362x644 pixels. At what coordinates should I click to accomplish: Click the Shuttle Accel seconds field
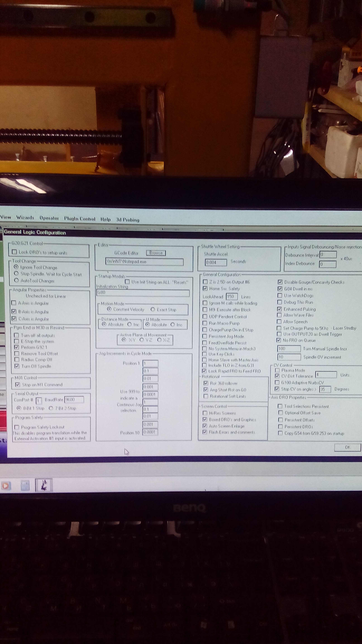[216, 262]
